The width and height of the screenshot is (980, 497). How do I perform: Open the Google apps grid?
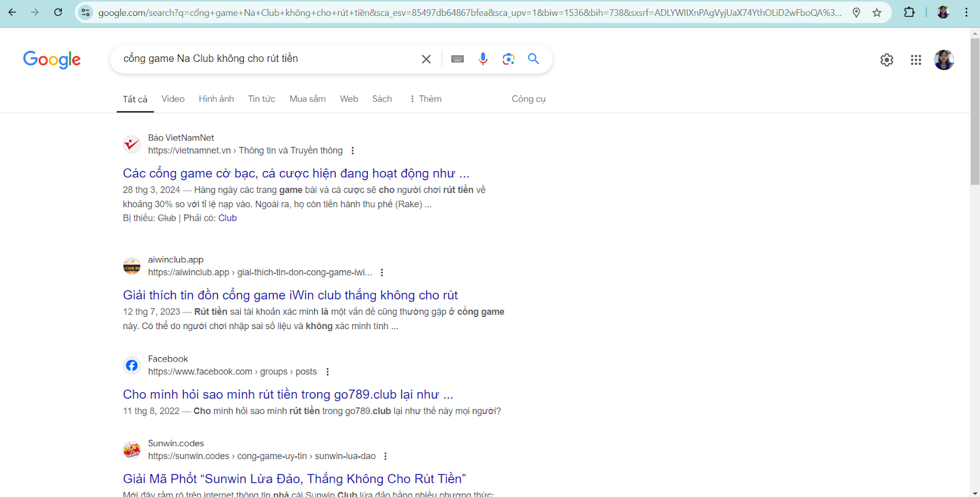916,59
